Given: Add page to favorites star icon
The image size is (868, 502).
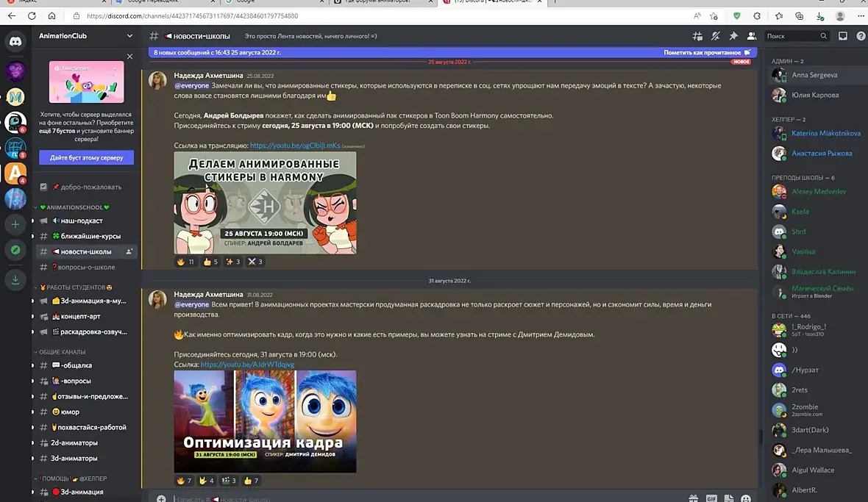Looking at the screenshot, I should [x=714, y=16].
